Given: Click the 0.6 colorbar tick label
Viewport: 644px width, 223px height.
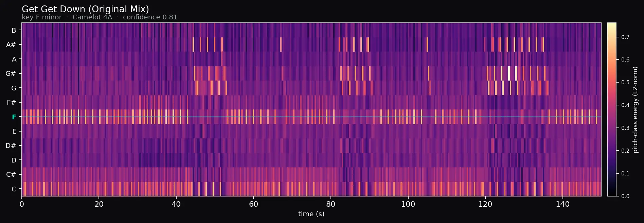Looking at the screenshot, I should coord(625,60).
